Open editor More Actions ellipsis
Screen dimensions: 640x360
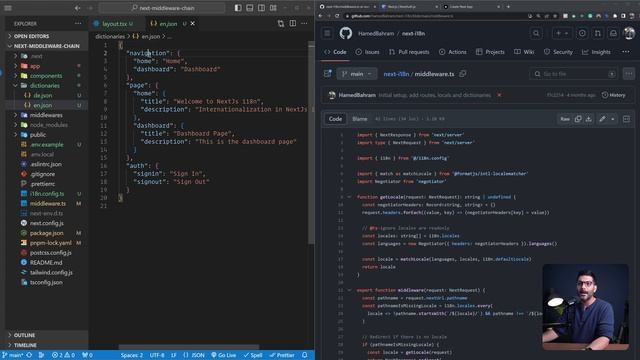[x=304, y=24]
